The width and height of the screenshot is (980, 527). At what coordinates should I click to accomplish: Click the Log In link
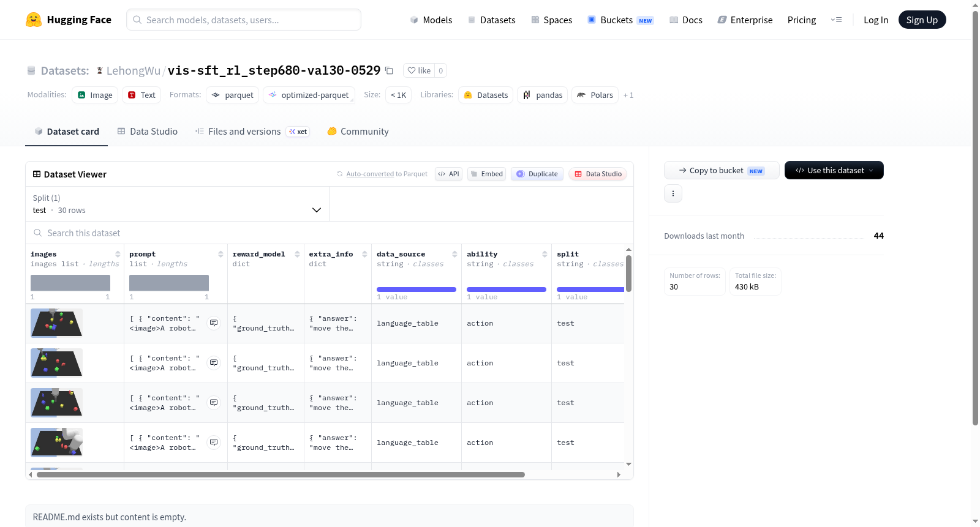click(x=876, y=20)
